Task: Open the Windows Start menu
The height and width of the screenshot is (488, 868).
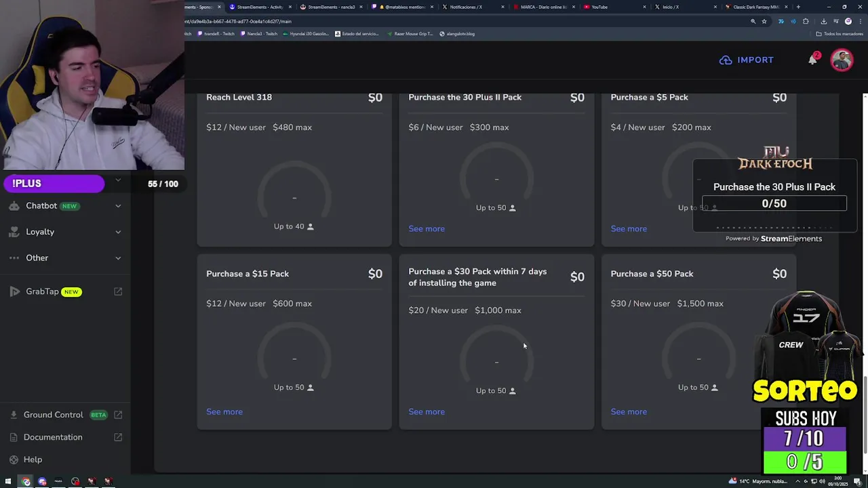Action: click(x=8, y=481)
